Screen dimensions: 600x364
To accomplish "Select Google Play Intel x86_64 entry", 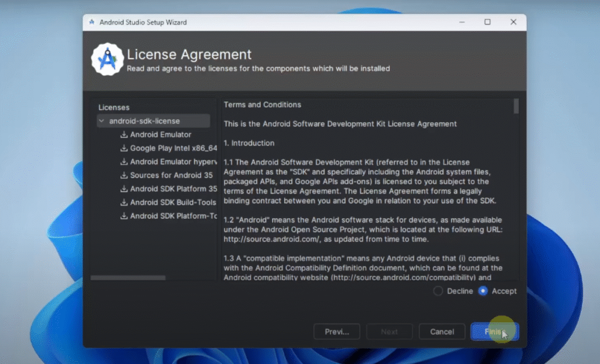I will pyautogui.click(x=173, y=149).
